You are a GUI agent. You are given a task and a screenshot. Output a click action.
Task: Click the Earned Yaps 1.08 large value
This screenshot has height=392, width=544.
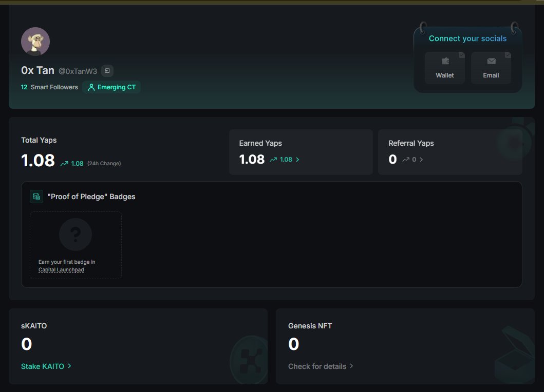252,160
